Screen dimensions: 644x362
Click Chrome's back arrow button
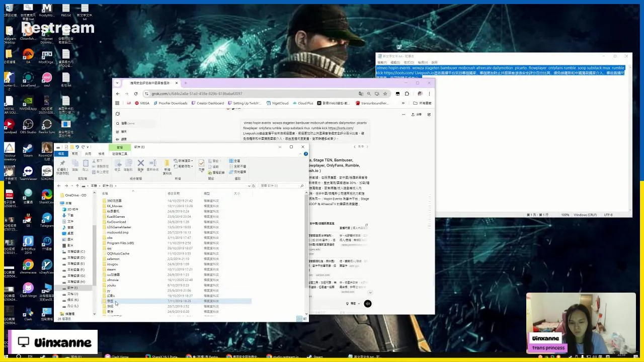pyautogui.click(x=118, y=94)
